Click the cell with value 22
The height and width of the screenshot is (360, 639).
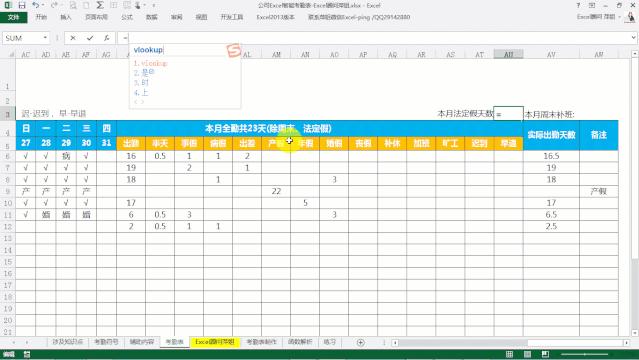click(x=276, y=191)
